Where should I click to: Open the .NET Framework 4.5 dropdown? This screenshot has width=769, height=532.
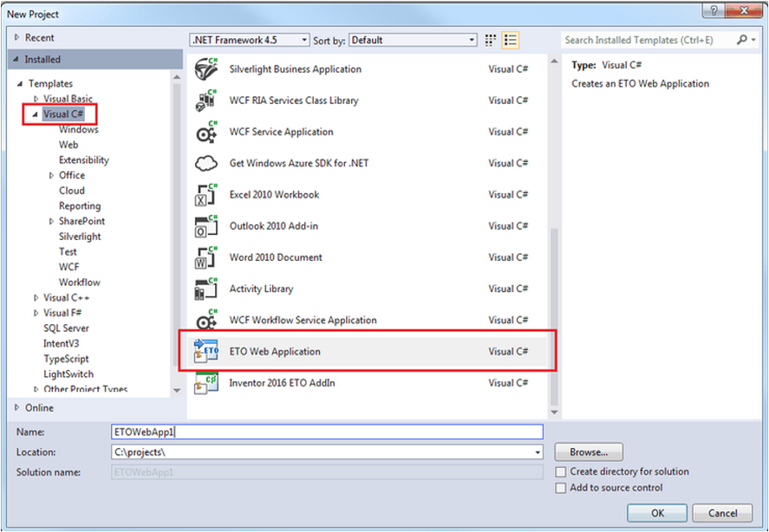click(250, 40)
